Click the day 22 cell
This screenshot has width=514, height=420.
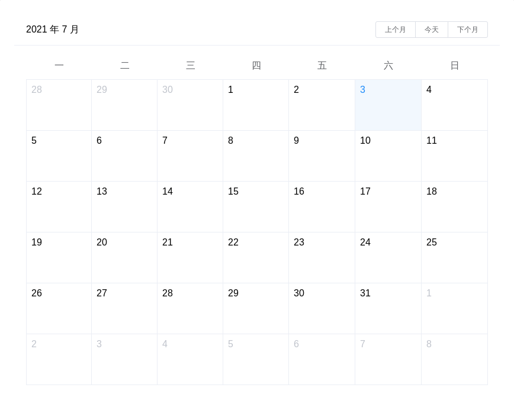pyautogui.click(x=256, y=258)
